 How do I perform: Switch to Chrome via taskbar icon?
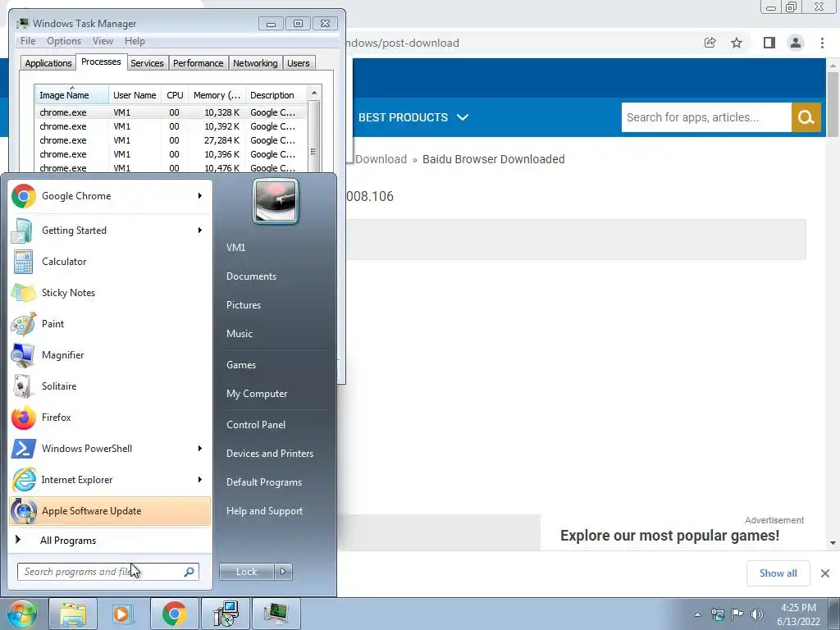tap(174, 614)
